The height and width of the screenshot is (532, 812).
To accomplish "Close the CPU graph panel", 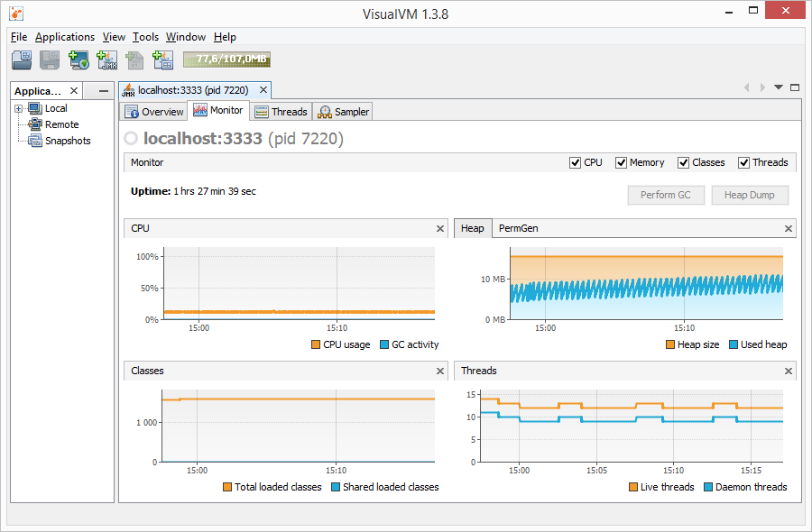I will [x=440, y=229].
